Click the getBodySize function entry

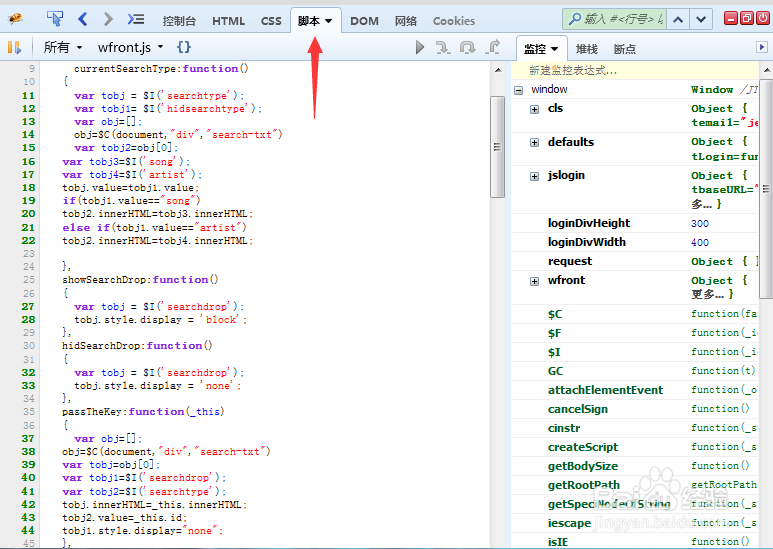583,466
